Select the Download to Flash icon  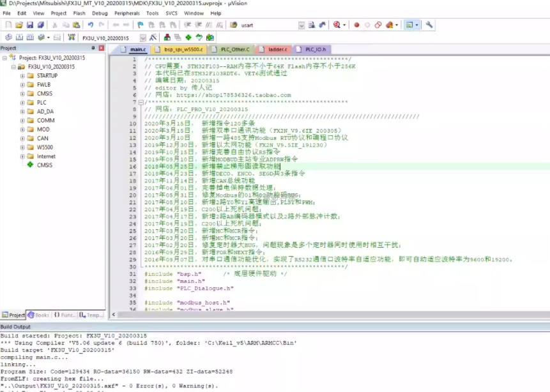[x=72, y=36]
